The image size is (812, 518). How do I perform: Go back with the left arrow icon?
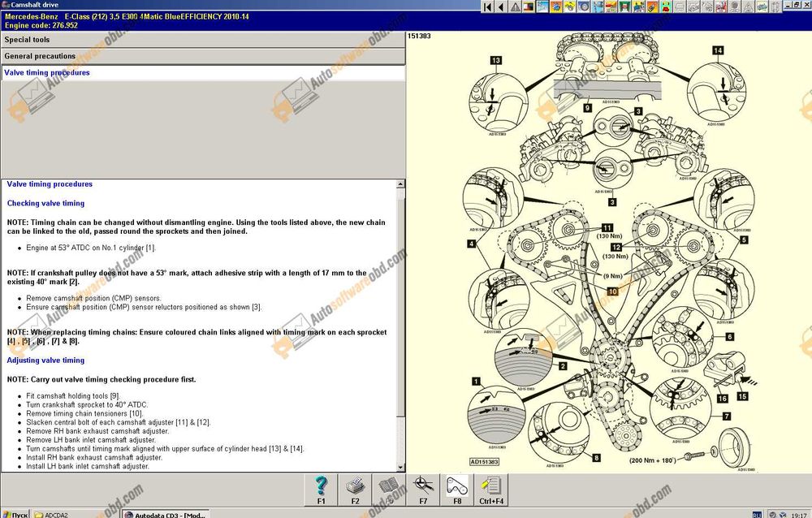[501, 6]
